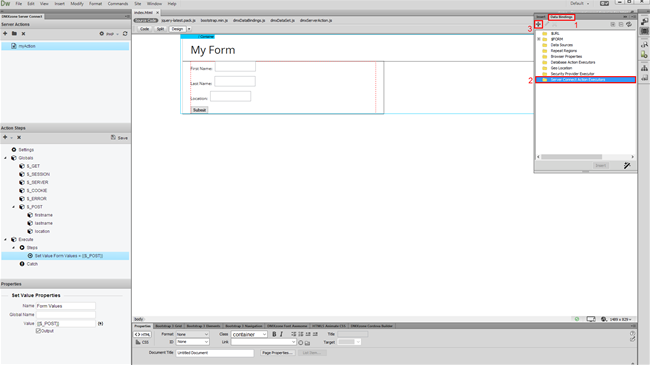
Task: Open the Commands menu
Action: tap(118, 3)
